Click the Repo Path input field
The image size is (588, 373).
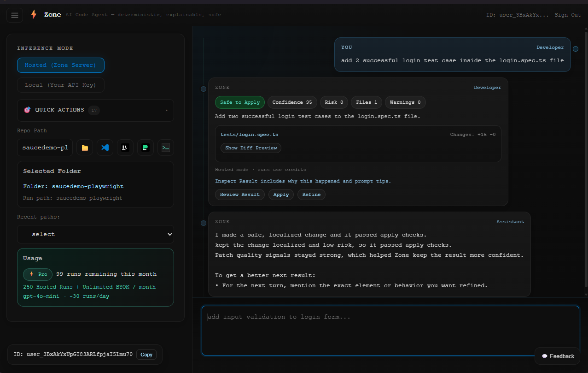point(45,148)
